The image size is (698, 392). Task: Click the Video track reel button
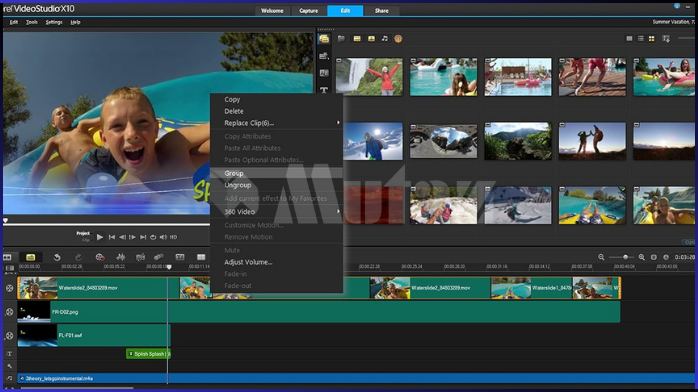[x=9, y=288]
